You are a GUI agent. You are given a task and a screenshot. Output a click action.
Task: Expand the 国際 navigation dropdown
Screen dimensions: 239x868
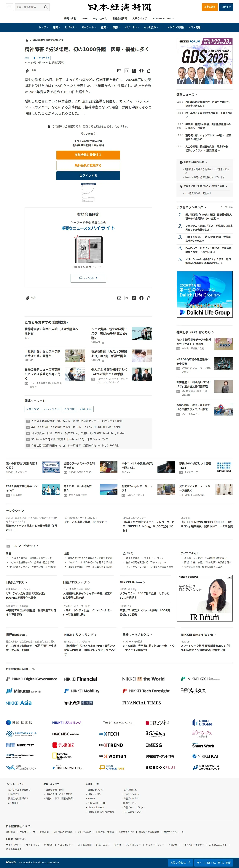117,27
